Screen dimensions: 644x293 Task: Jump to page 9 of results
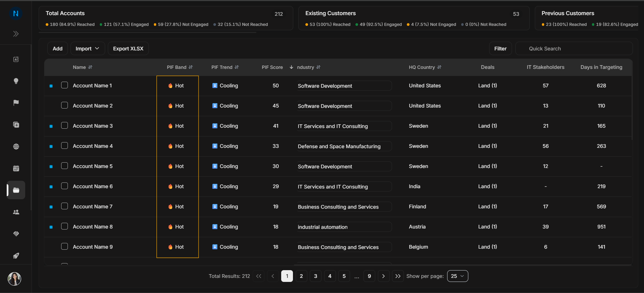click(x=369, y=276)
